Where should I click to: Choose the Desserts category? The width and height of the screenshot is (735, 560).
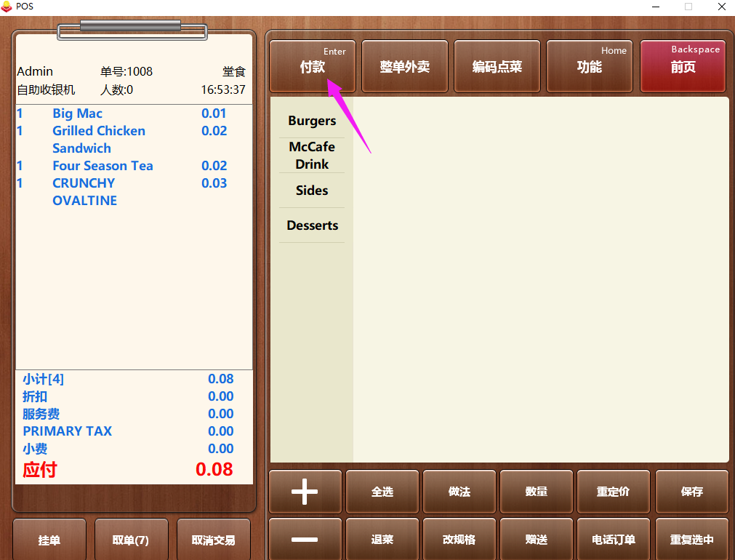click(x=312, y=225)
